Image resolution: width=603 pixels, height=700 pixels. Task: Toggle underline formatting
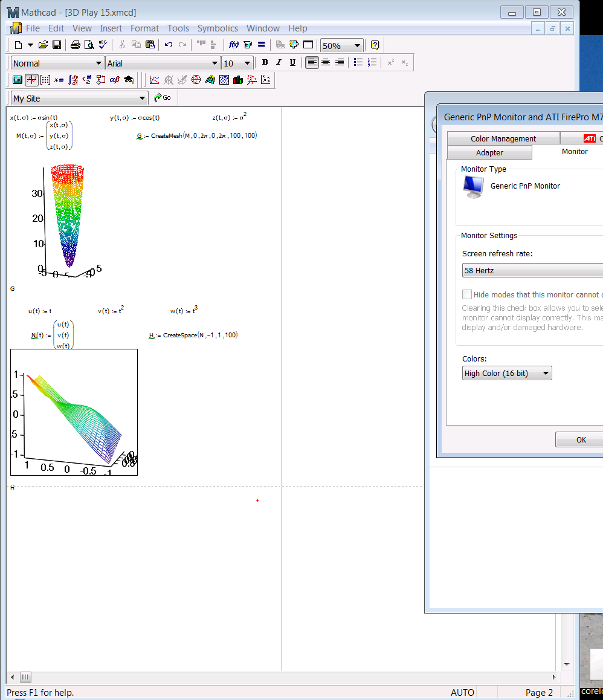[293, 62]
